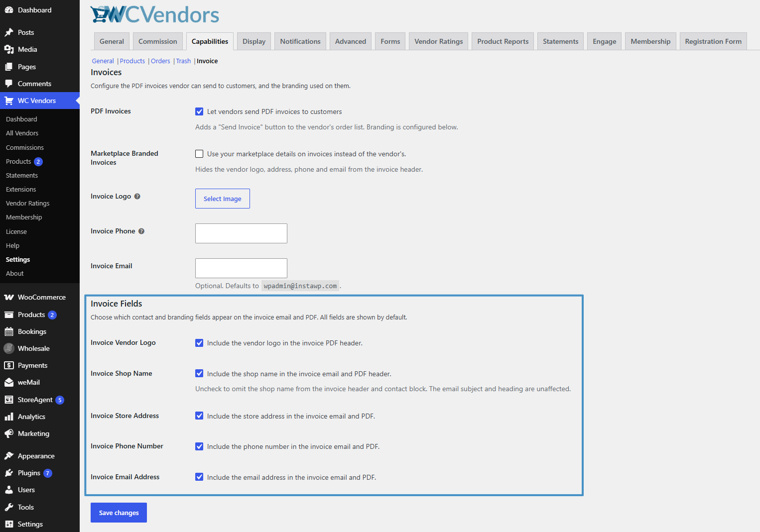Switch to the Engage tab
The width and height of the screenshot is (760, 532).
[x=604, y=41]
